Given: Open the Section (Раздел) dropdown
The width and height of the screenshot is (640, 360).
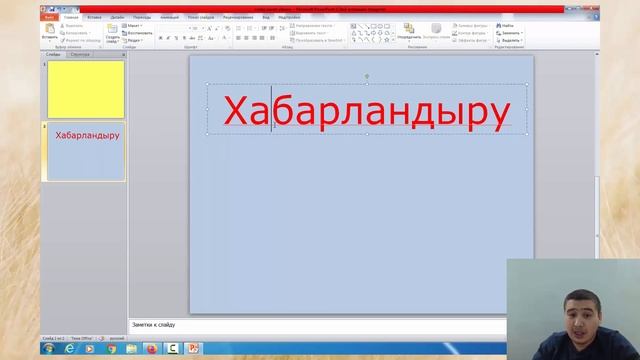Looking at the screenshot, I should click(132, 40).
